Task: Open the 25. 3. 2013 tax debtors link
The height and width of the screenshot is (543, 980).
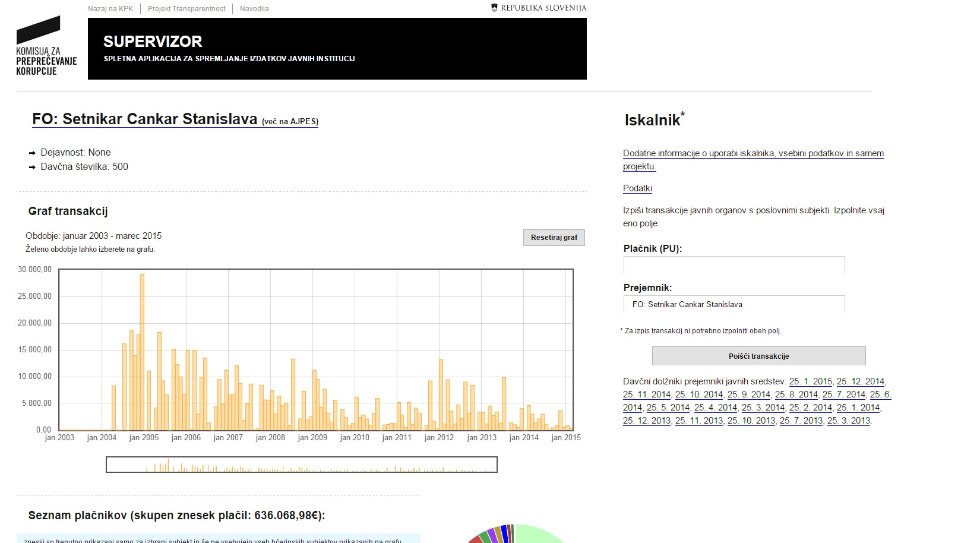Action: [848, 421]
